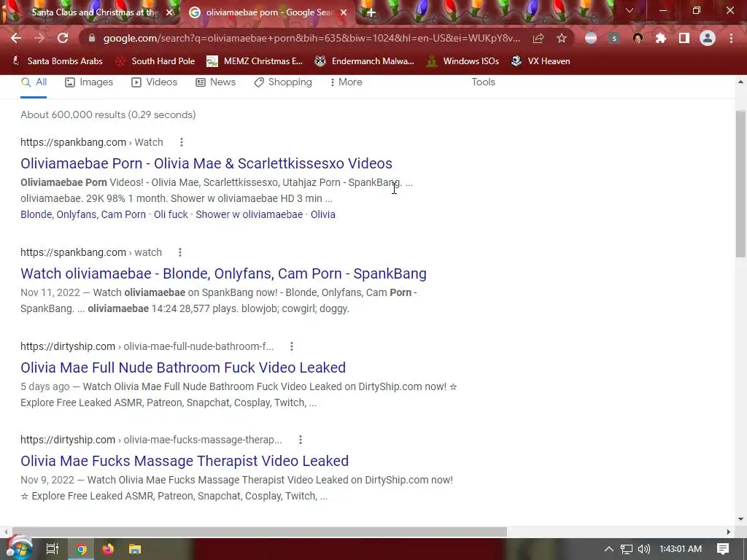
Task: Open the 'Shower w oliviamaebae' sitelink
Action: click(x=249, y=215)
